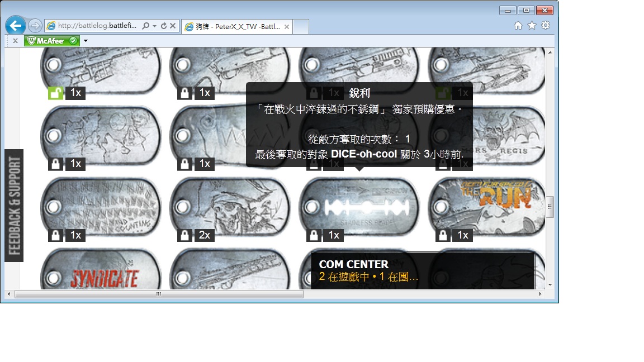Open the browser Home page icon
The width and height of the screenshot is (644, 362).
pyautogui.click(x=518, y=26)
